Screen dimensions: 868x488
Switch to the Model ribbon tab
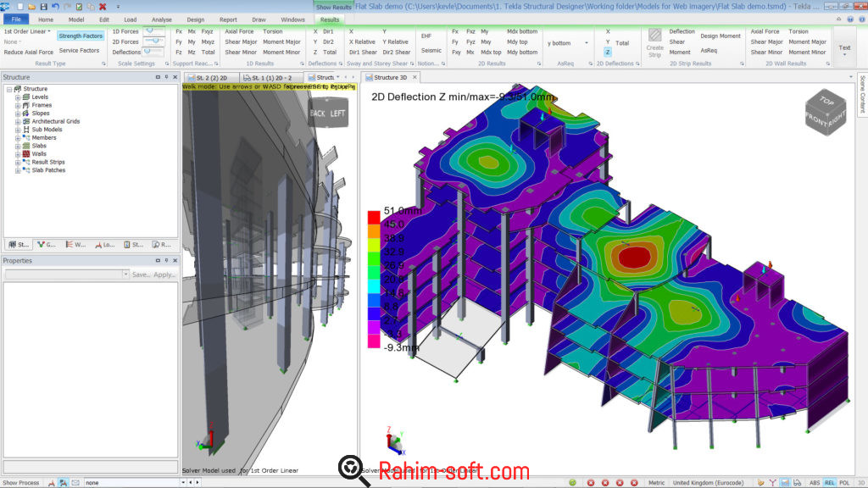coord(76,19)
